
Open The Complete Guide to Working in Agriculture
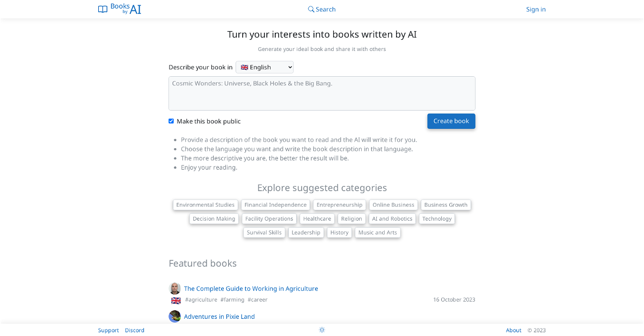pyautogui.click(x=251, y=289)
